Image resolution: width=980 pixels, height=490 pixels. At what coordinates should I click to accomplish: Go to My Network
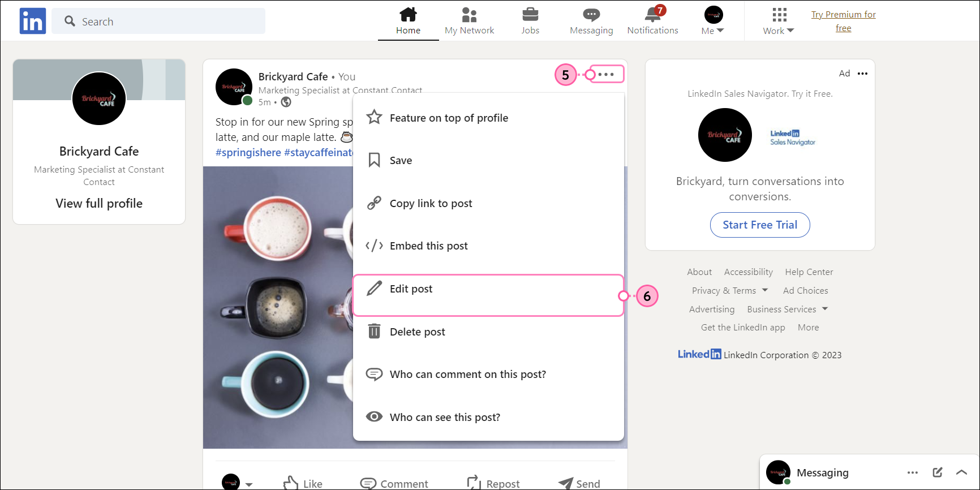pyautogui.click(x=469, y=22)
